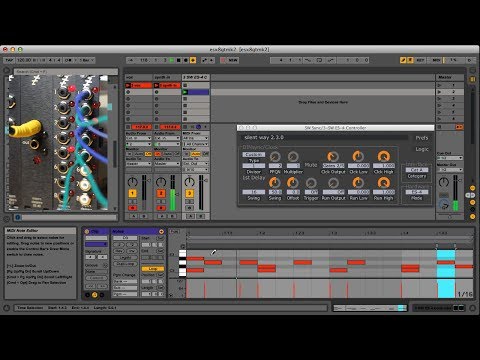The width and height of the screenshot is (480, 360).
Task: Open track 1 Audio To Master dropdown
Action: 138,164
